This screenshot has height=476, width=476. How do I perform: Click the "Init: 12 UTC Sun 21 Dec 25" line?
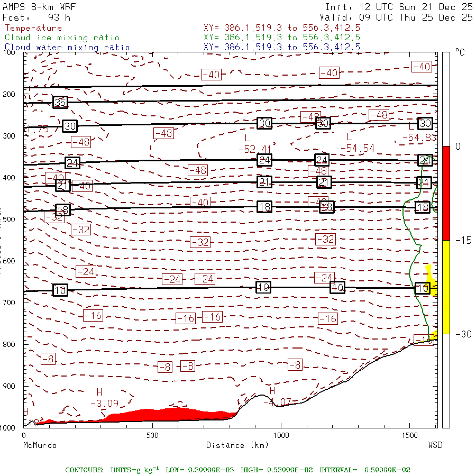click(399, 7)
